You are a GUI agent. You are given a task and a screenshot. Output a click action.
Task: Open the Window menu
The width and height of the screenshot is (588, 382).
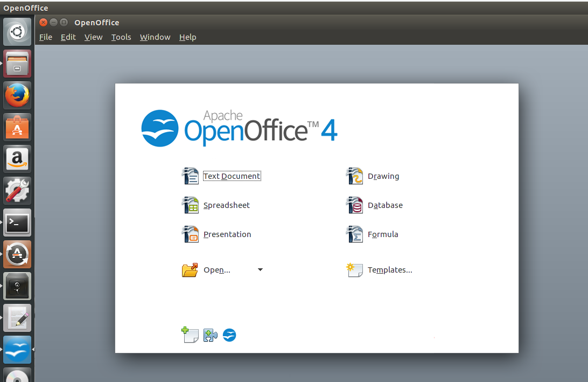(x=155, y=37)
